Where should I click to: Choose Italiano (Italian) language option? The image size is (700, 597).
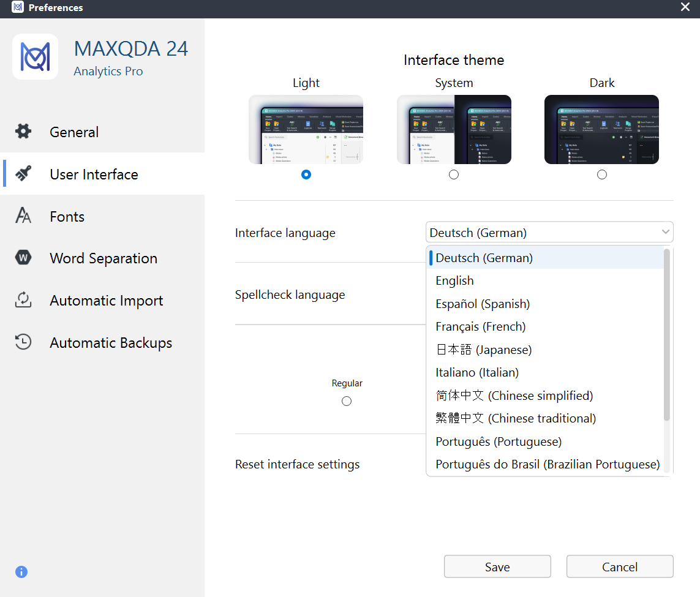pos(546,372)
